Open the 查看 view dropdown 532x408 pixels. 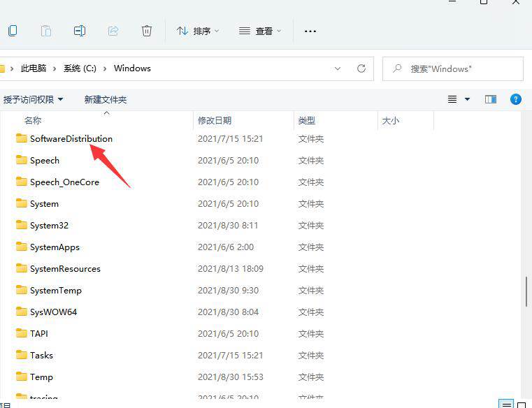260,31
